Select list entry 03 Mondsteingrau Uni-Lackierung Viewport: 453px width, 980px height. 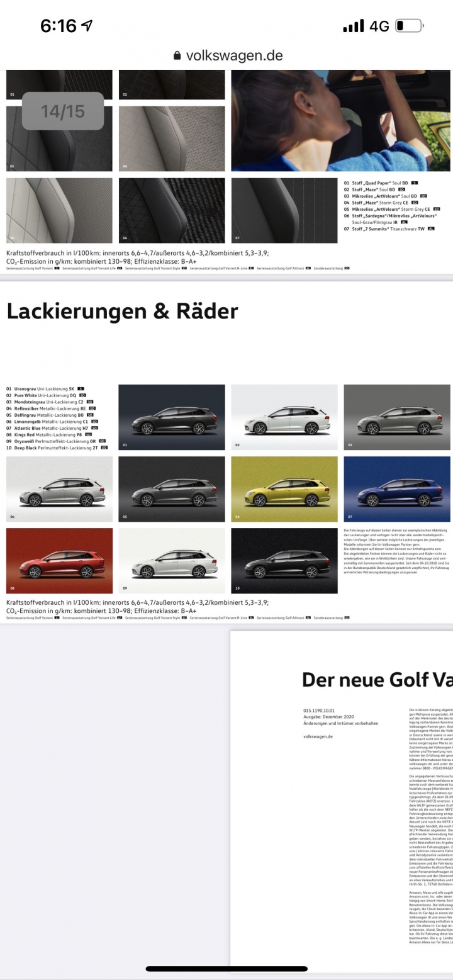50,402
